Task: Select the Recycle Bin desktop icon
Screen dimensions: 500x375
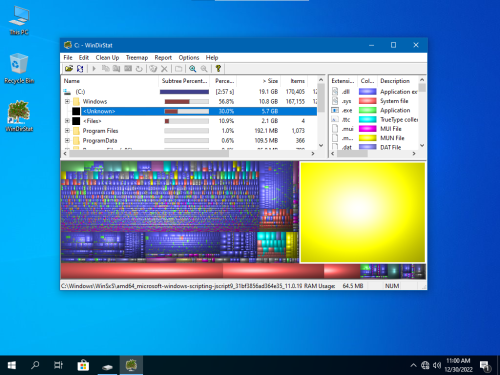Action: click(x=19, y=68)
